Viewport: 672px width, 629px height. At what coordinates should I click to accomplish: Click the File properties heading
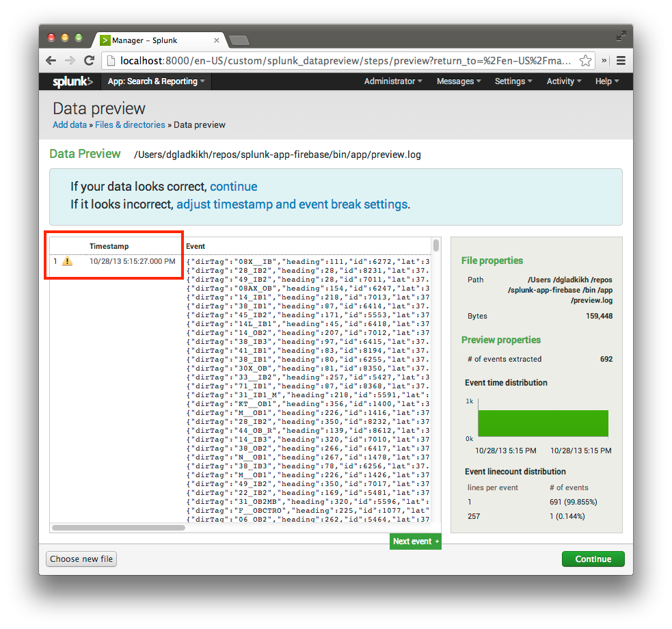492,260
